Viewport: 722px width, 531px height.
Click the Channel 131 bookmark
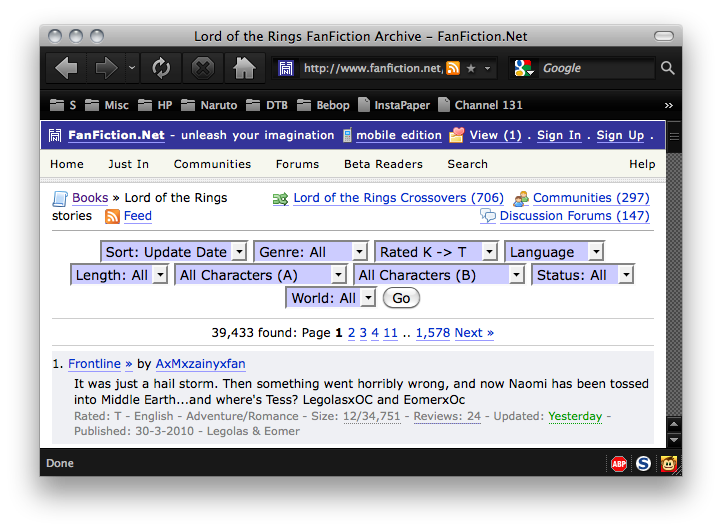click(481, 105)
